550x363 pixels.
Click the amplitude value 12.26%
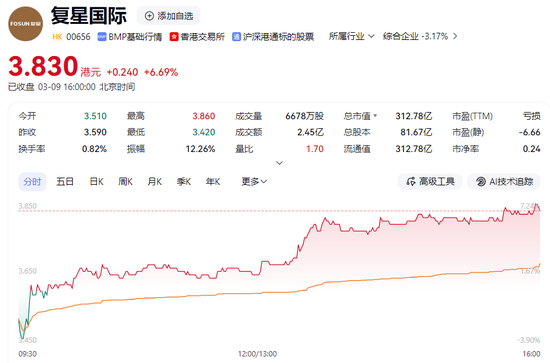(x=200, y=149)
